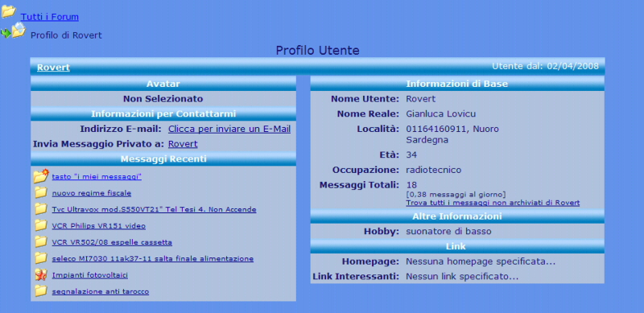Click new-post folder icon beside tasto "i miei messaggi"

coord(41,175)
